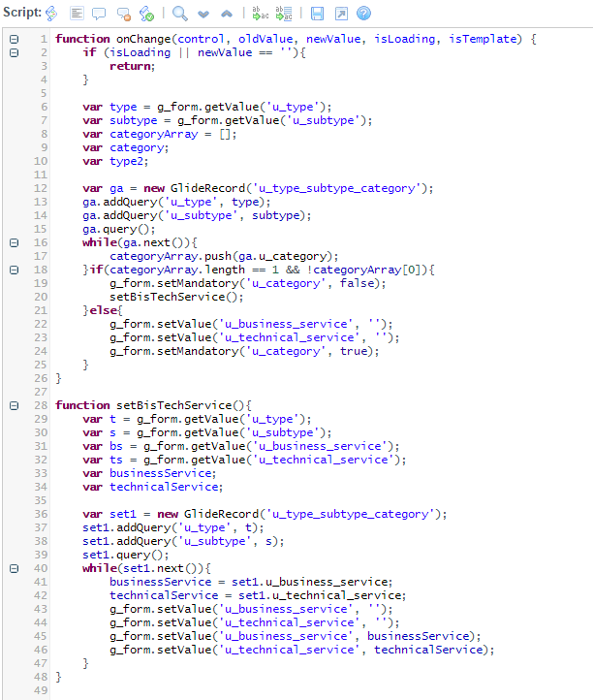
Task: Click line number 27 in the gutter
Action: 41,393
